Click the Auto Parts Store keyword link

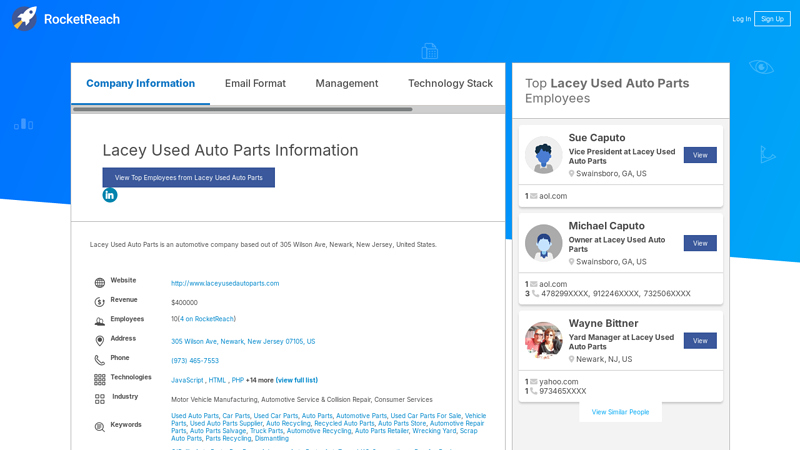[402, 423]
